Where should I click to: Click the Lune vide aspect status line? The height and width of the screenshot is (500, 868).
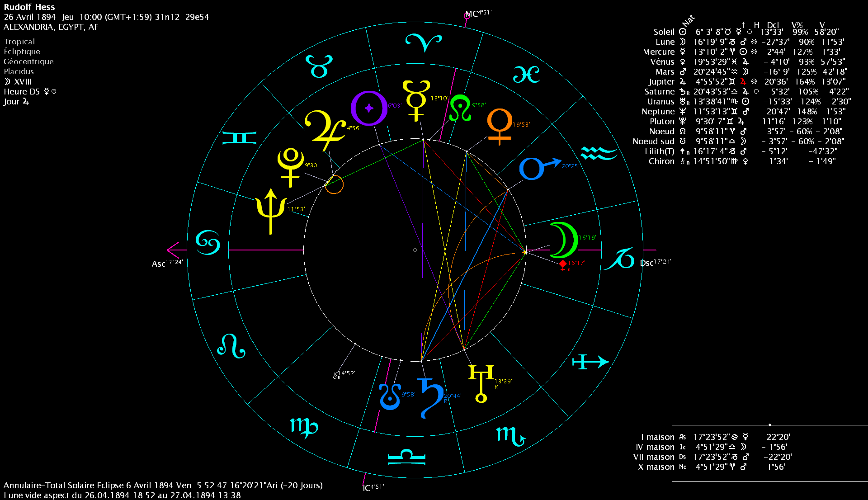coord(122,495)
